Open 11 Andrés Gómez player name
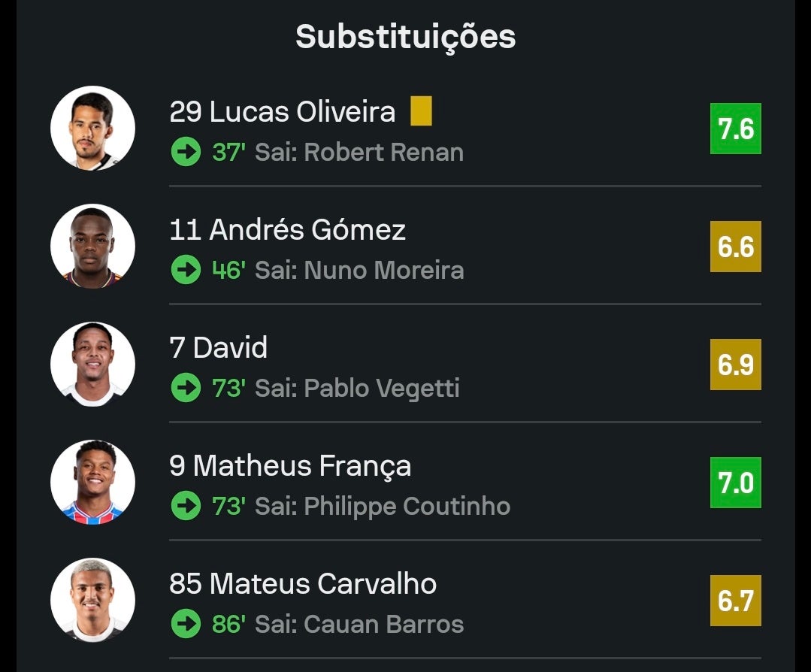The height and width of the screenshot is (672, 811). tap(288, 230)
